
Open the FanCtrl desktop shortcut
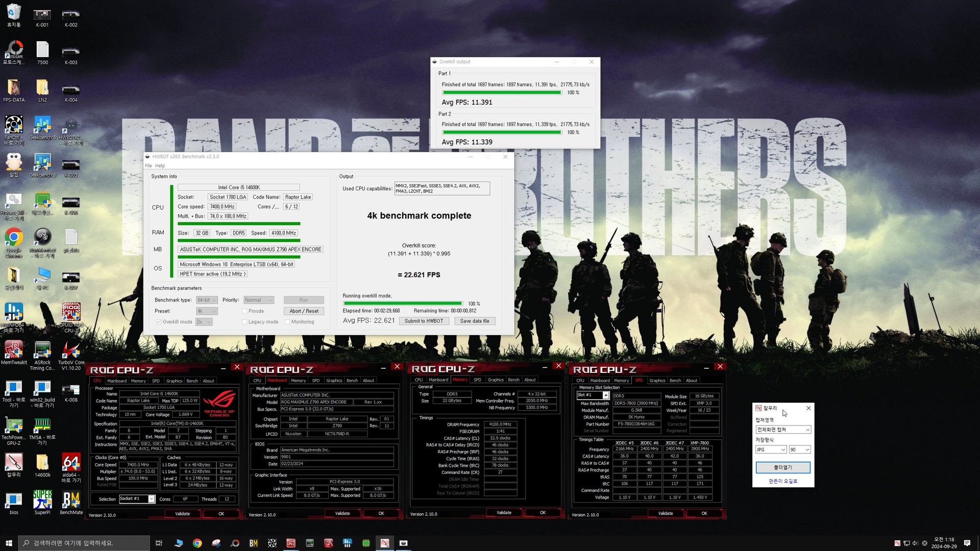point(14,130)
